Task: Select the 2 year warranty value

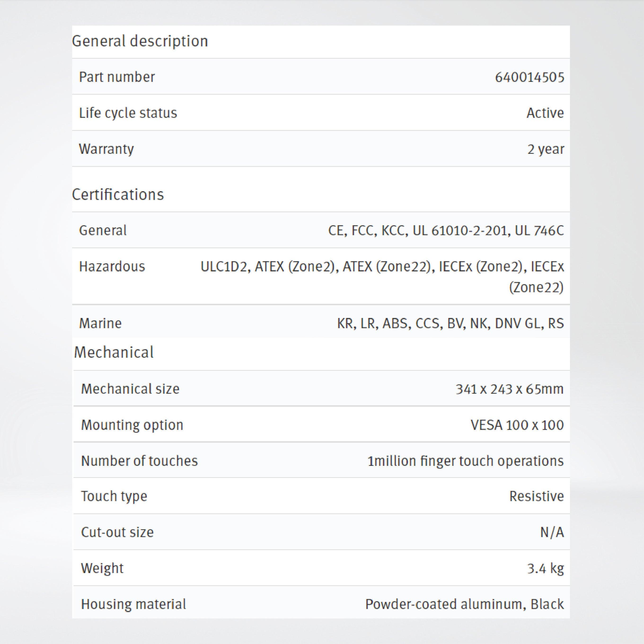Action: (x=545, y=149)
